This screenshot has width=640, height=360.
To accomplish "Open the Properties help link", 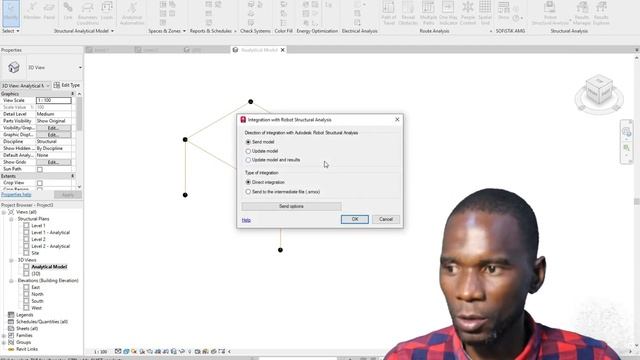I will click(16, 195).
